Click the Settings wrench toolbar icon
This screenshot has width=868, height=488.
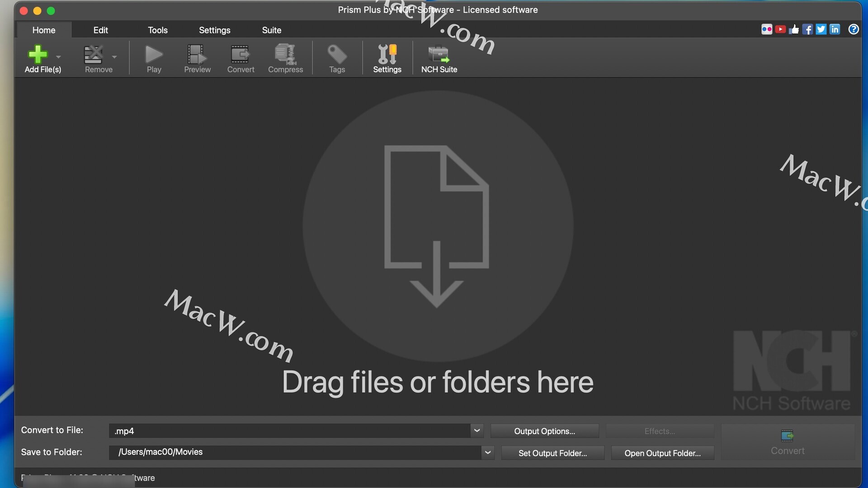tap(387, 54)
